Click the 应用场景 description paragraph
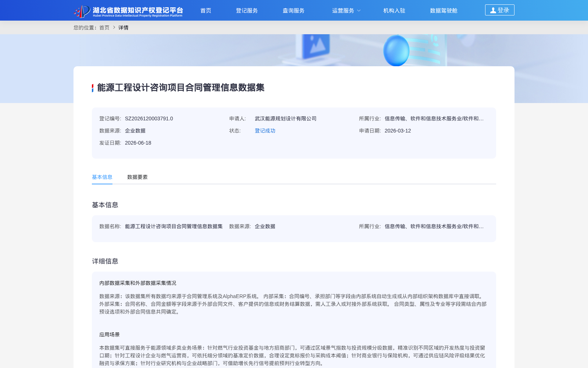 pos(292,355)
